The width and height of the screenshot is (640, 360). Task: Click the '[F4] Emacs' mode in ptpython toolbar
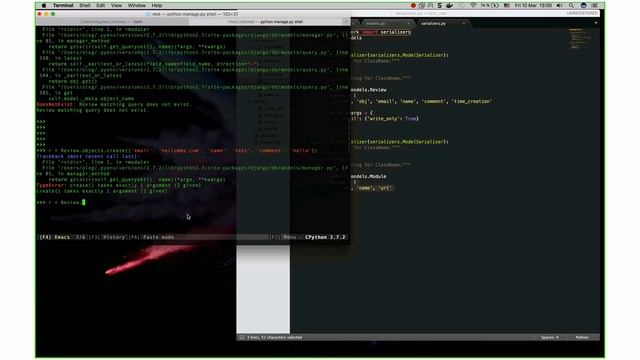[55, 237]
